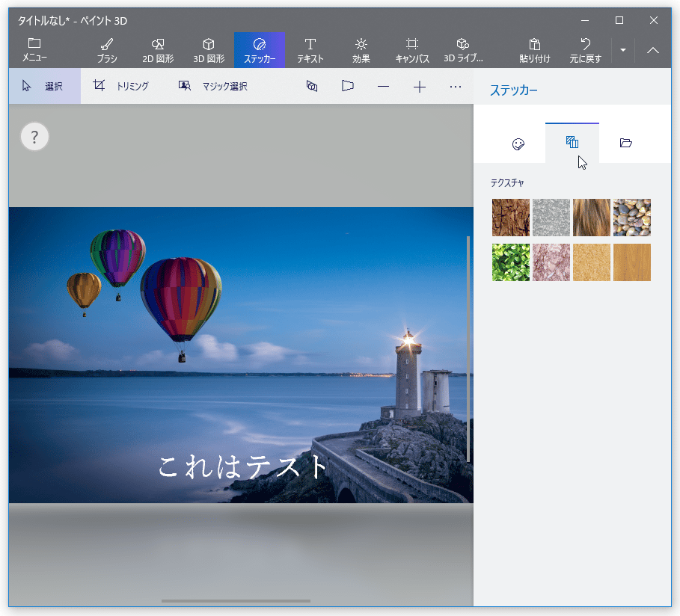Image resolution: width=680 pixels, height=616 pixels.
Task: Collapse the ribbon with chevron up
Action: pyautogui.click(x=652, y=50)
